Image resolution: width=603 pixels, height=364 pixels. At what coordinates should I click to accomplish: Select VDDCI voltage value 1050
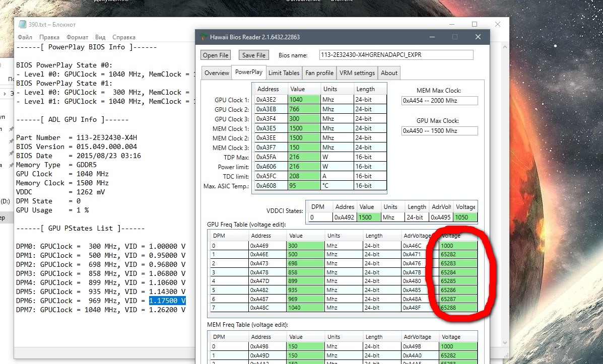(465, 217)
